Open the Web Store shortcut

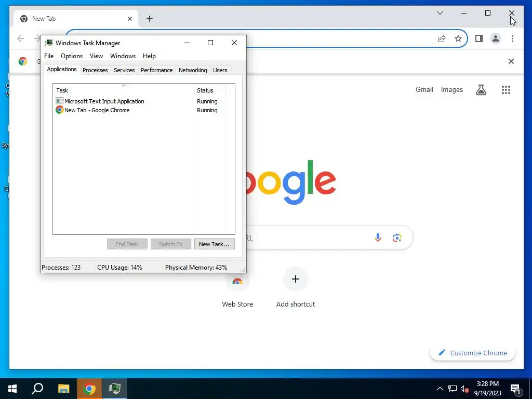pyautogui.click(x=237, y=288)
